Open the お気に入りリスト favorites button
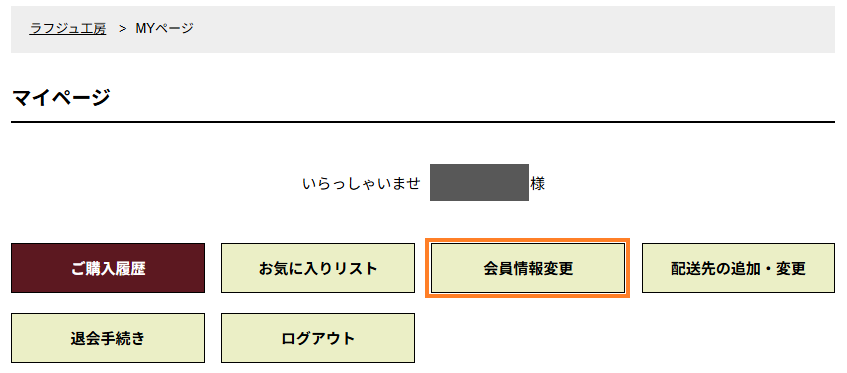 (318, 268)
